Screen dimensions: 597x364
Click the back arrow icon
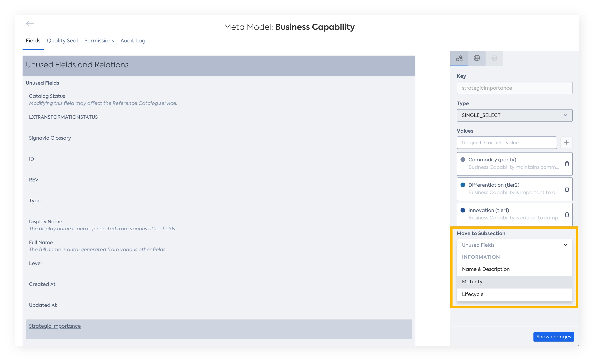(x=30, y=24)
